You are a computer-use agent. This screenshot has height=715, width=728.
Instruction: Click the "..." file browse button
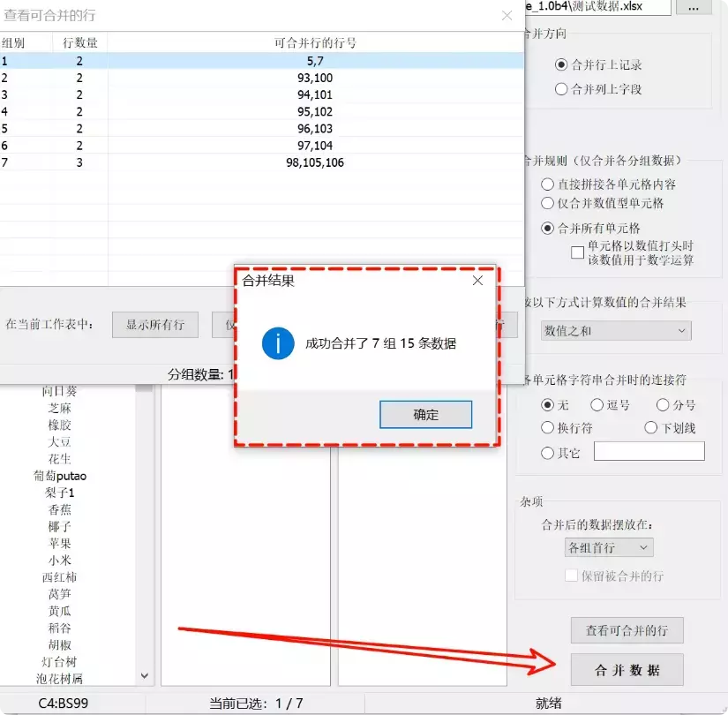[694, 8]
